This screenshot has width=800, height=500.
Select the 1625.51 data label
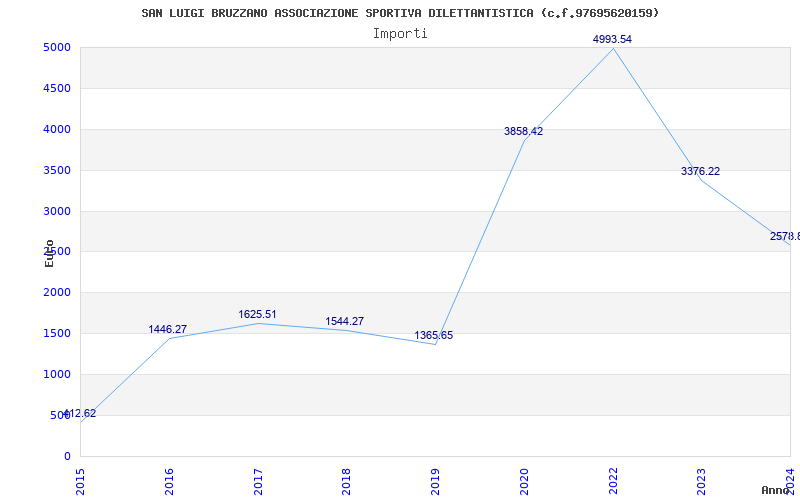tap(257, 314)
